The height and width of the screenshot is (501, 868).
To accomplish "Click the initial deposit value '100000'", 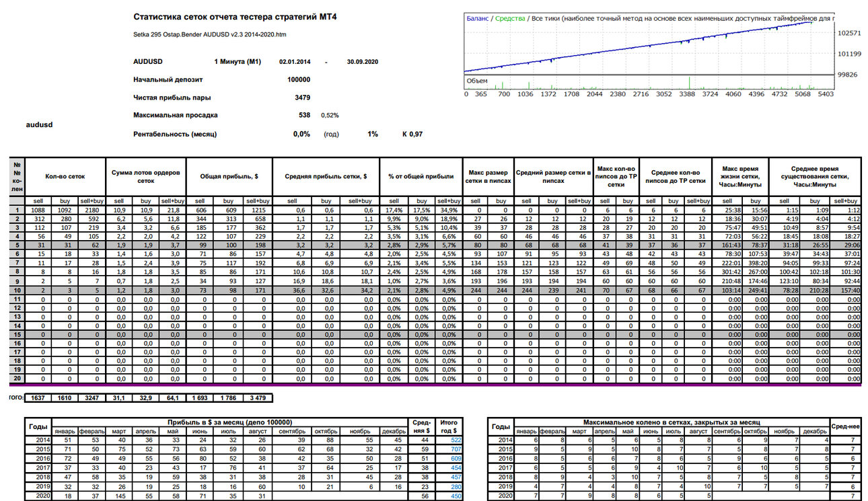I will [299, 79].
